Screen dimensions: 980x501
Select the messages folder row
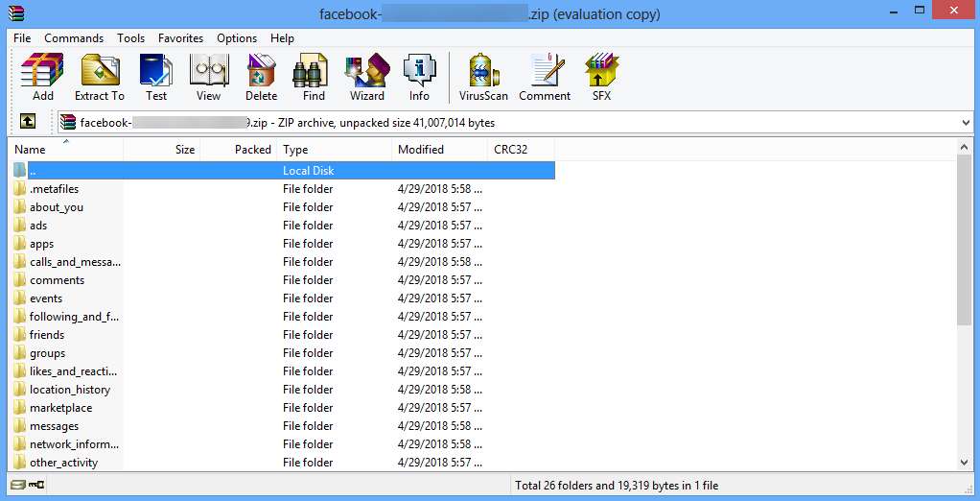click(x=283, y=425)
